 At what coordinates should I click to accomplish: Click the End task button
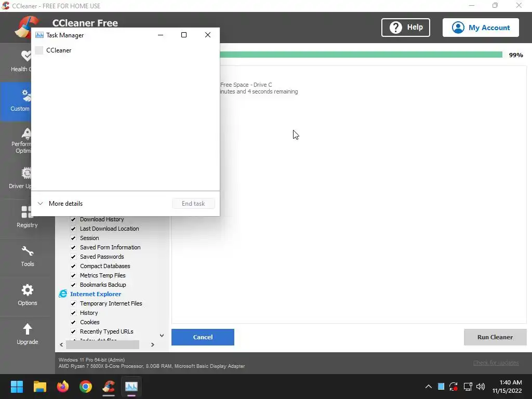point(193,204)
